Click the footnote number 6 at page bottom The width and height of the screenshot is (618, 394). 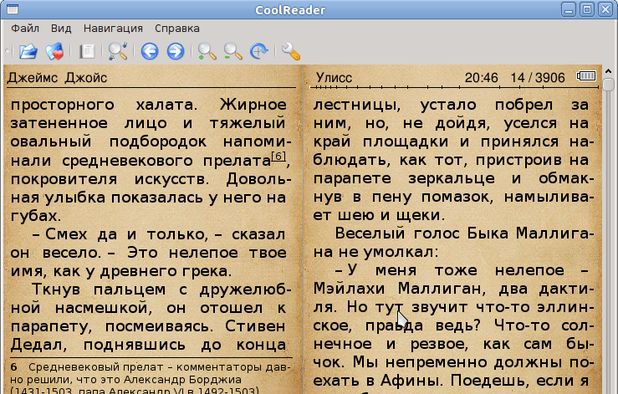pyautogui.click(x=14, y=368)
